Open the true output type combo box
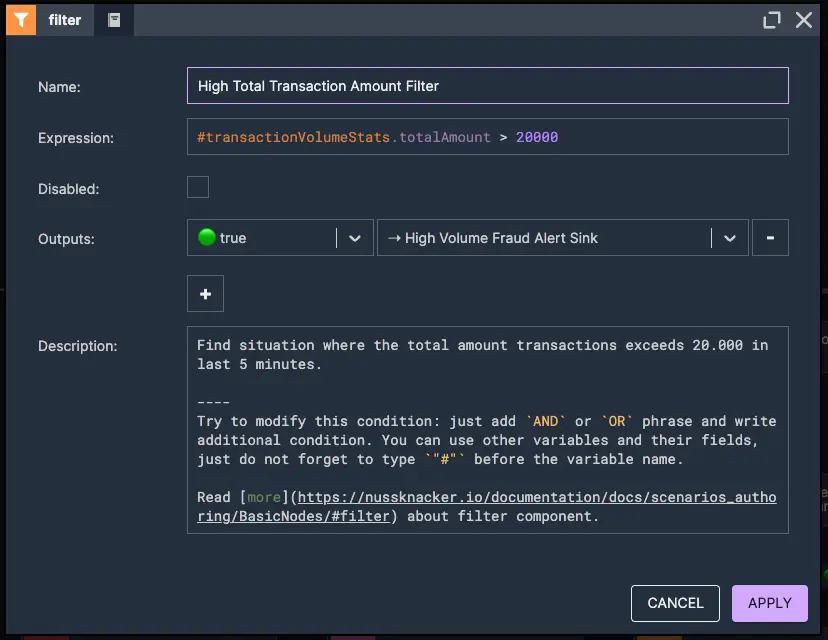 pos(280,238)
